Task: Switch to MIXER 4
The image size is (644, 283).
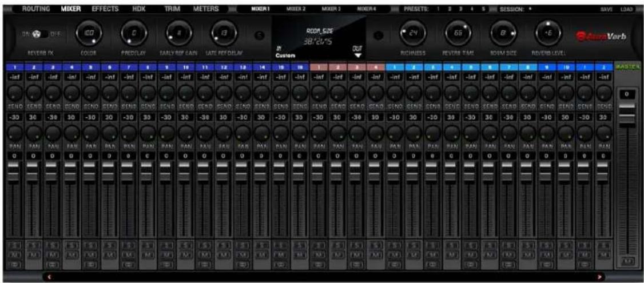Action: tap(367, 9)
